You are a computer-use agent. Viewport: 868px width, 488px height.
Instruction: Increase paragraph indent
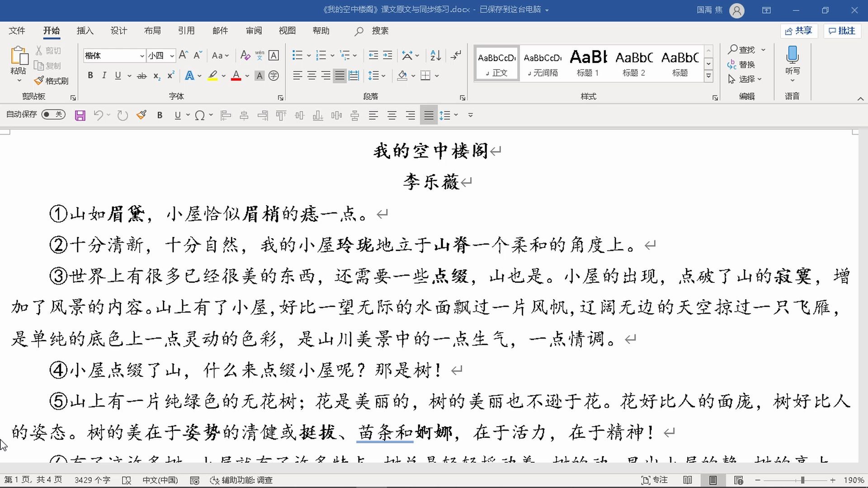(387, 55)
